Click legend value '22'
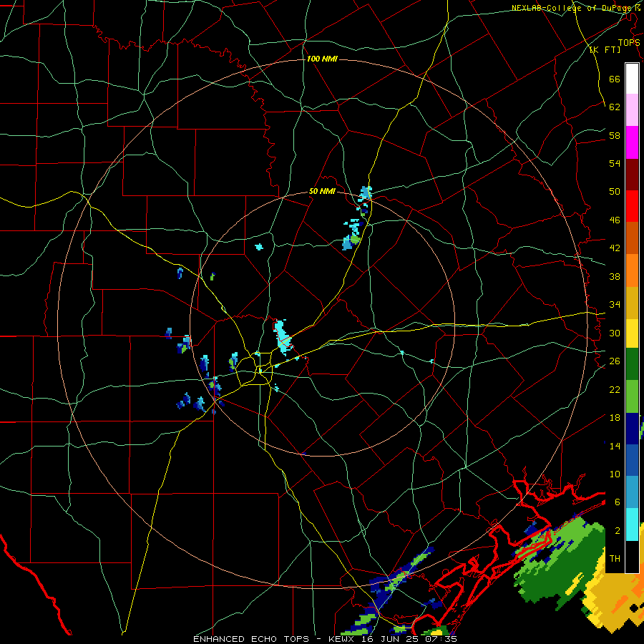Image resolution: width=644 pixels, height=644 pixels. tap(615, 390)
